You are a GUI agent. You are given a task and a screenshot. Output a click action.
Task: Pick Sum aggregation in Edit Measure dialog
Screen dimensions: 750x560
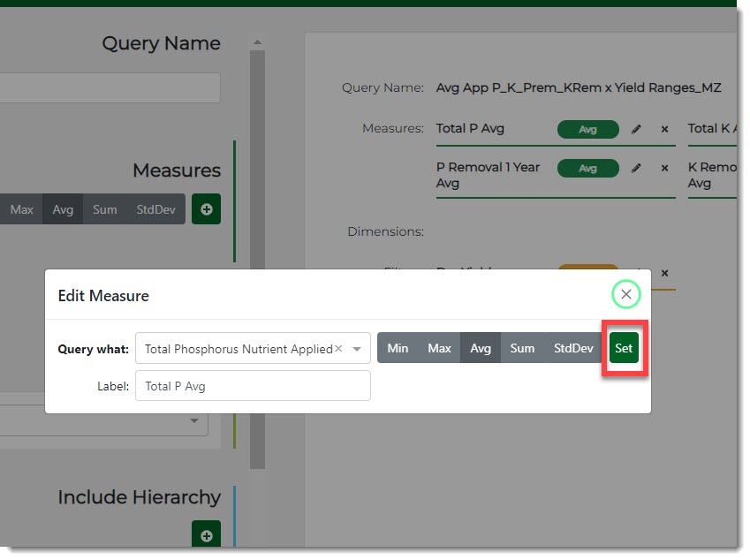click(x=522, y=348)
